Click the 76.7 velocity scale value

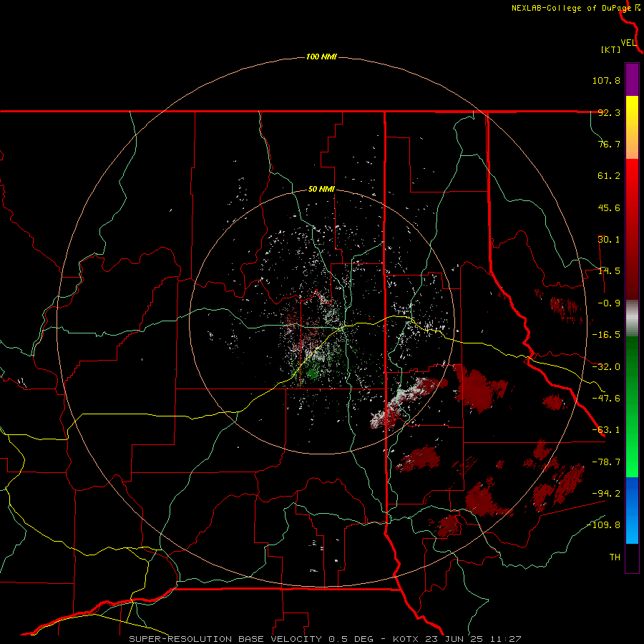(x=609, y=144)
